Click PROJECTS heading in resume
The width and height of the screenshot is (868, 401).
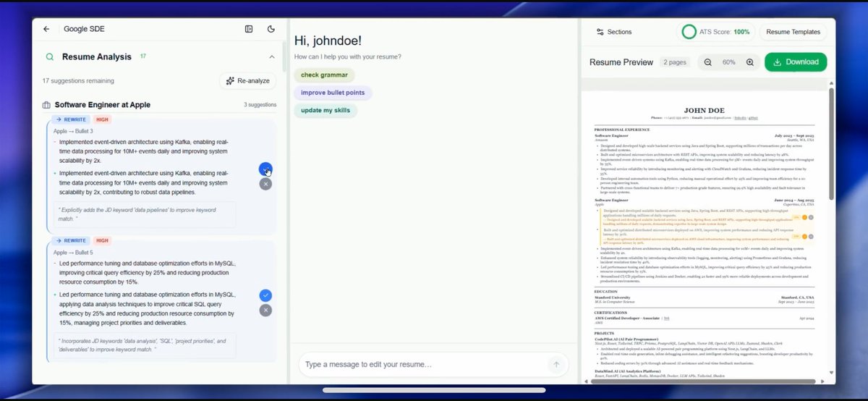(x=604, y=334)
